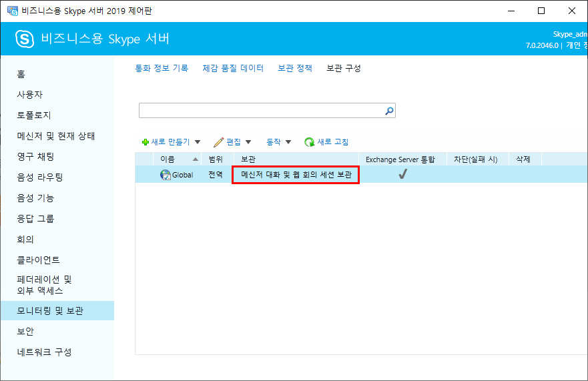
Task: Click the green Refresh arrow icon
Action: 310,142
